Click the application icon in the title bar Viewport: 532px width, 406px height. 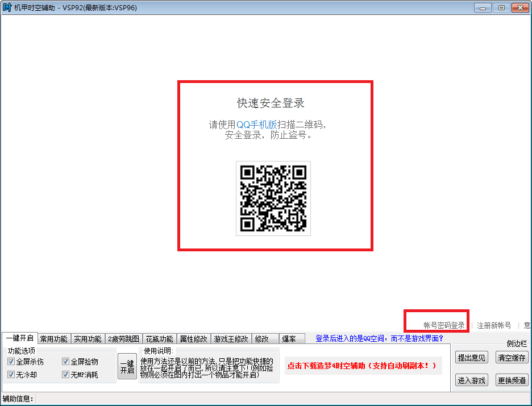pyautogui.click(x=7, y=7)
